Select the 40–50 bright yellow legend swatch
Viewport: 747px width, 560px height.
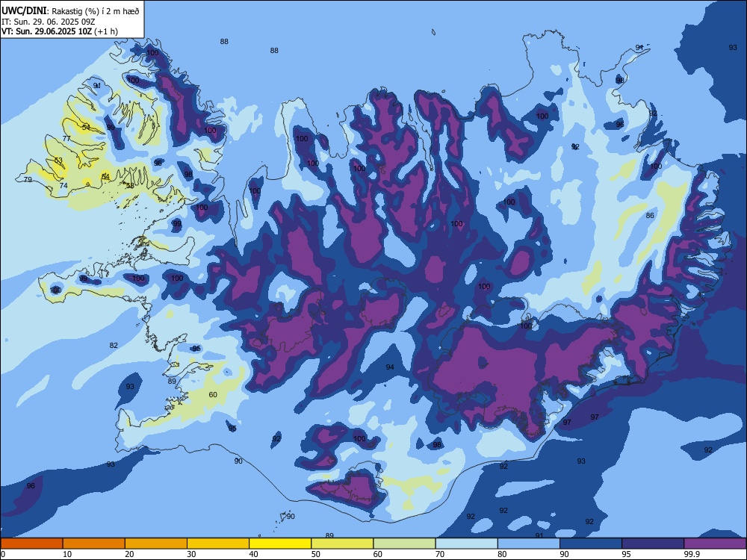[280, 544]
